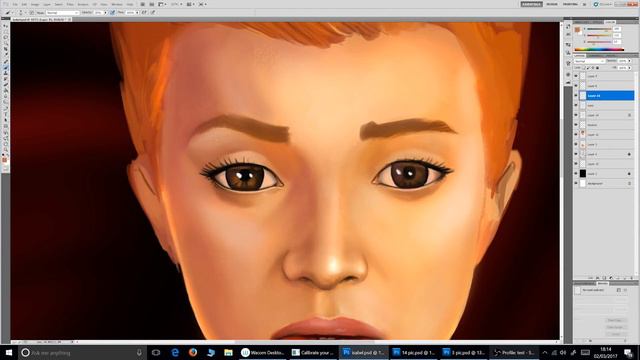Viewport: 640px width, 360px height.
Task: Open the Brush panel from options bar
Action: [32, 13]
